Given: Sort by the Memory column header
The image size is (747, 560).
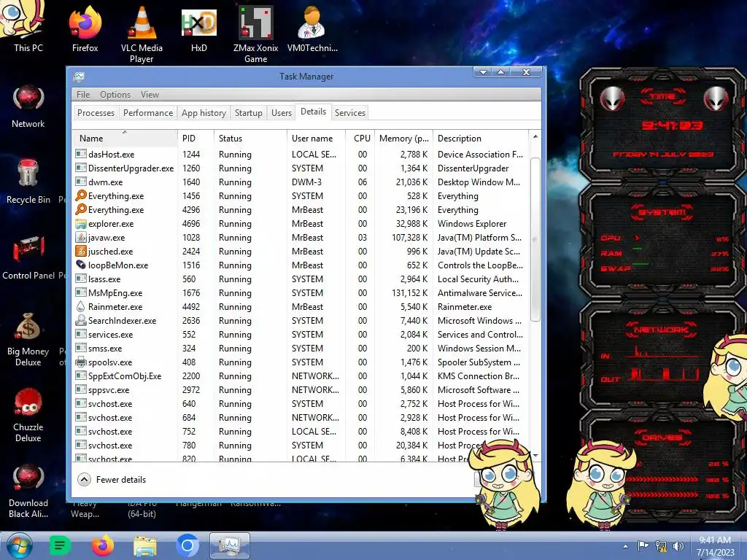Looking at the screenshot, I should 404,138.
